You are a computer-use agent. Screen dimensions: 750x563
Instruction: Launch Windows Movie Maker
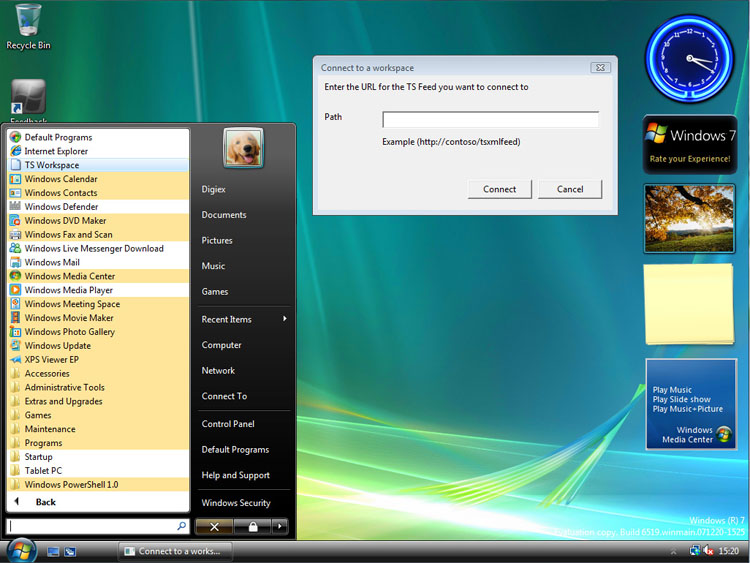(98, 318)
